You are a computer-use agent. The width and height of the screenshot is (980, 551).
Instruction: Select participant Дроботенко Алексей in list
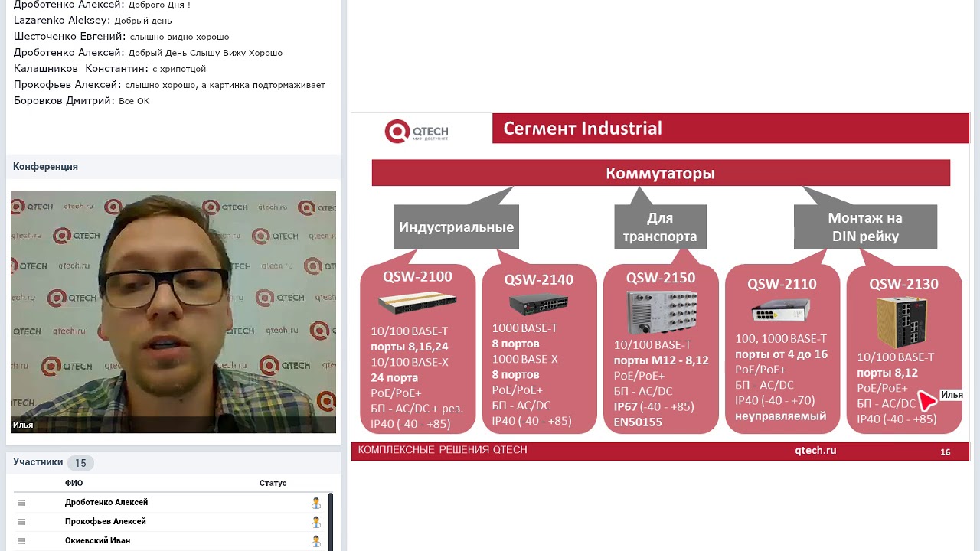(x=106, y=503)
